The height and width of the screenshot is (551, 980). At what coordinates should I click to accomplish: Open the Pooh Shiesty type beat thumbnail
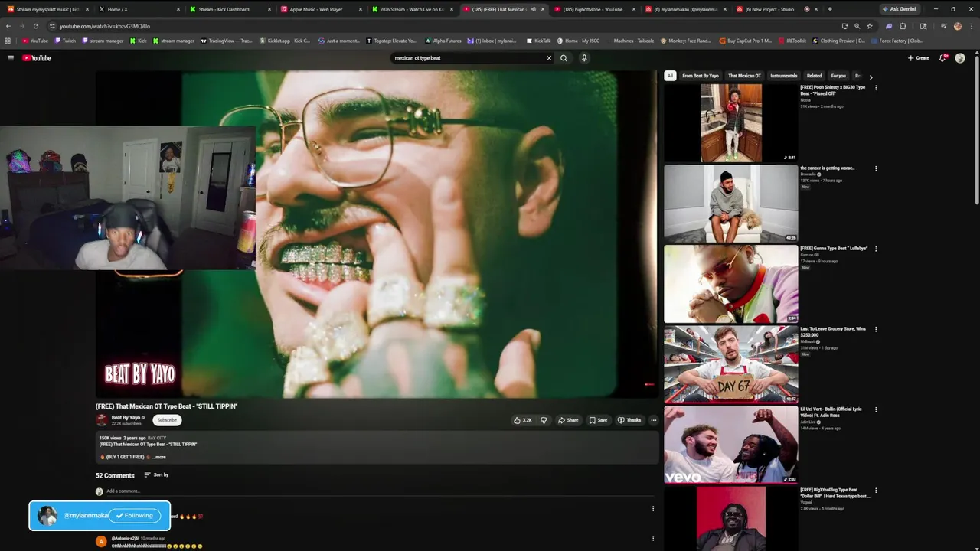click(x=731, y=123)
